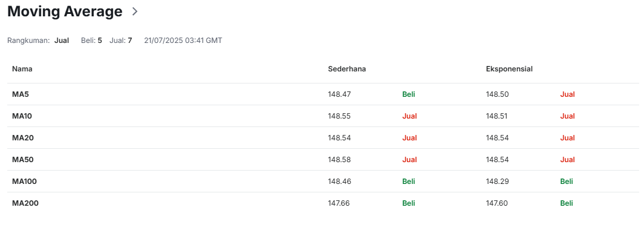This screenshot has height=239, width=644.
Task: Click the Eksponensial column header
Action: point(509,69)
